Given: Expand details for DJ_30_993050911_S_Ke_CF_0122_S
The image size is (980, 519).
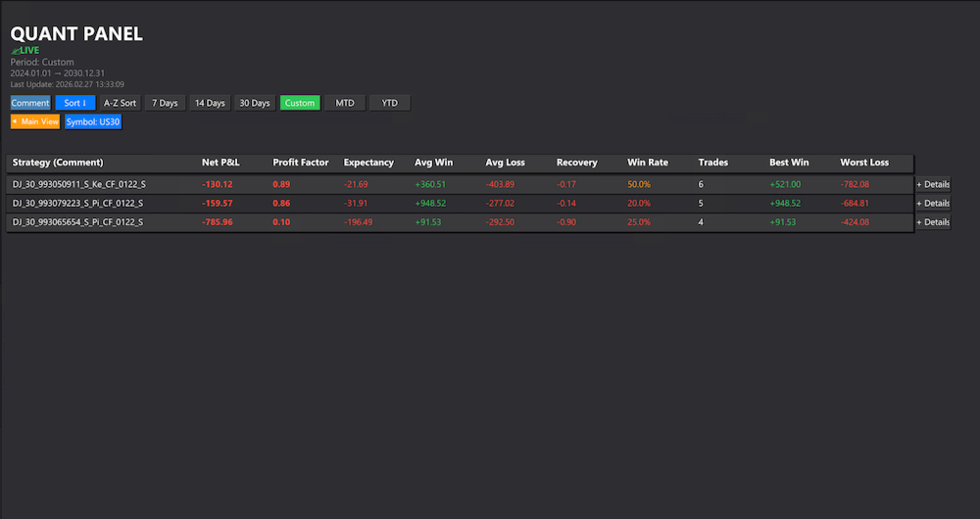Looking at the screenshot, I should (932, 184).
